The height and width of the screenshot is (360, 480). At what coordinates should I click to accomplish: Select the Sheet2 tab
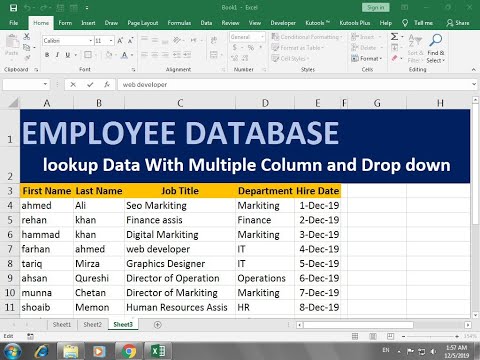(92, 324)
